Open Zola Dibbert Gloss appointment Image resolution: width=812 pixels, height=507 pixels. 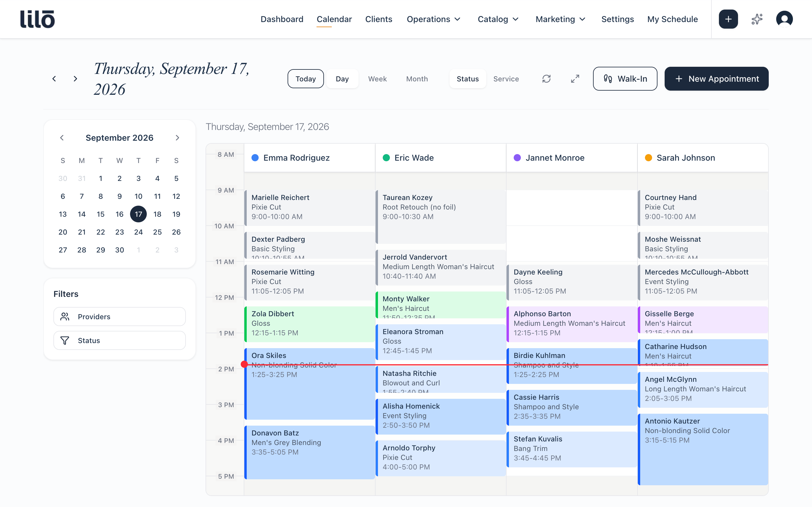(x=309, y=324)
